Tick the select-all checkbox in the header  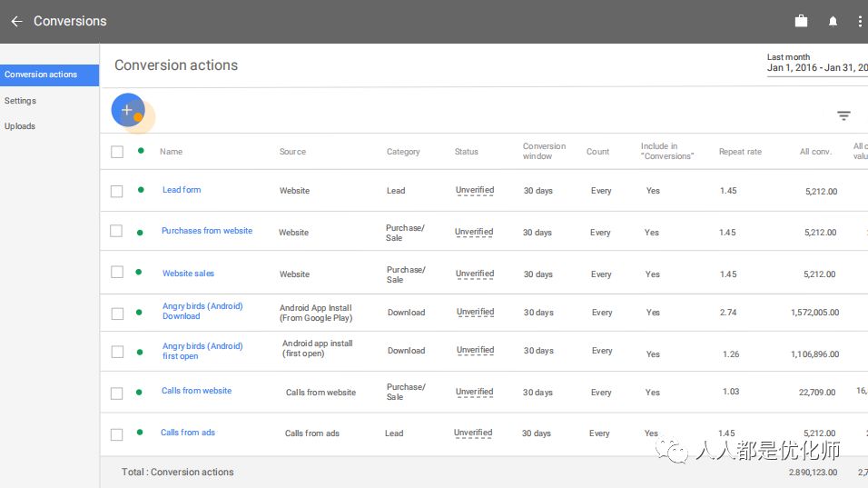pyautogui.click(x=117, y=152)
